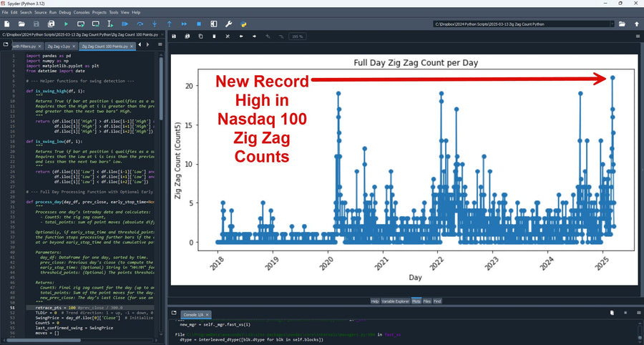Open File menu
Image resolution: width=644 pixels, height=345 pixels.
pos(5,12)
